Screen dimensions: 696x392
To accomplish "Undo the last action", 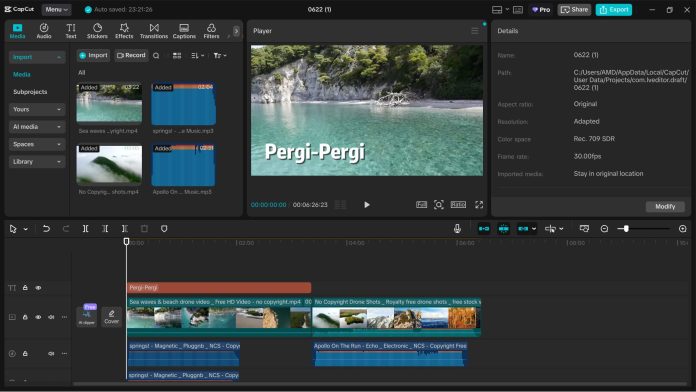I will pos(46,229).
